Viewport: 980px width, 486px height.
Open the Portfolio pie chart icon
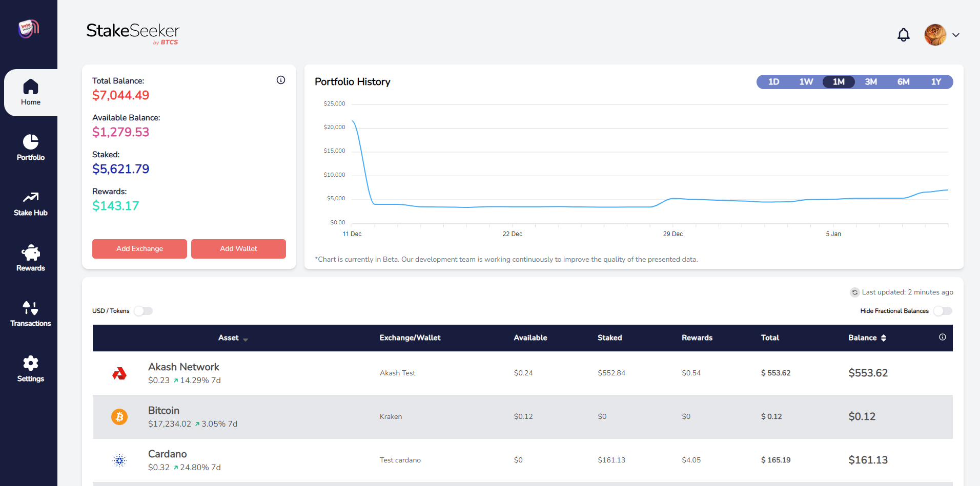coord(31,142)
